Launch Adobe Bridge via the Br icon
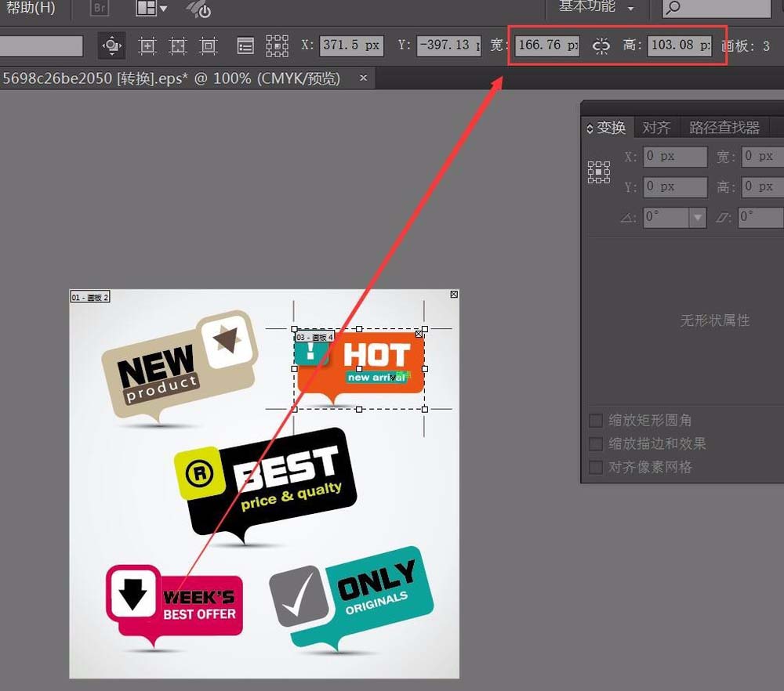The height and width of the screenshot is (691, 784). tap(98, 9)
